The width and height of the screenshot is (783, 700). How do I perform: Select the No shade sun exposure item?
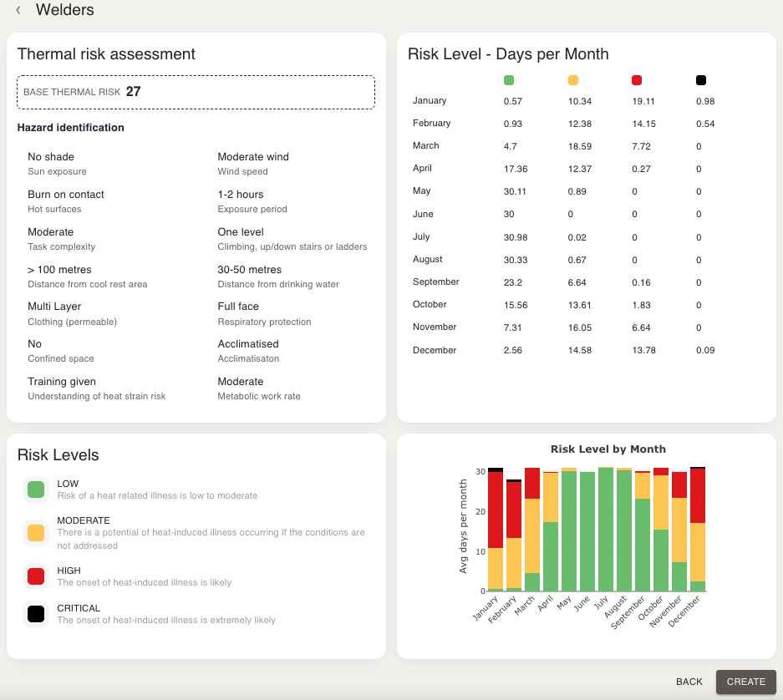point(57,163)
